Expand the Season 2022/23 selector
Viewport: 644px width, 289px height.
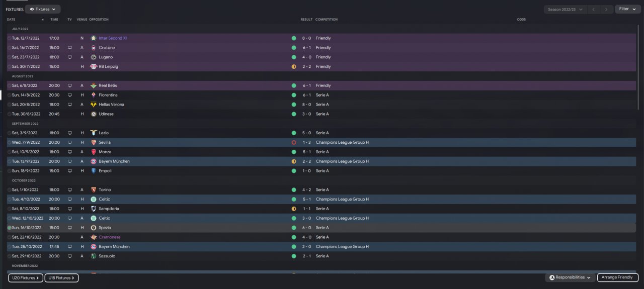[566, 9]
